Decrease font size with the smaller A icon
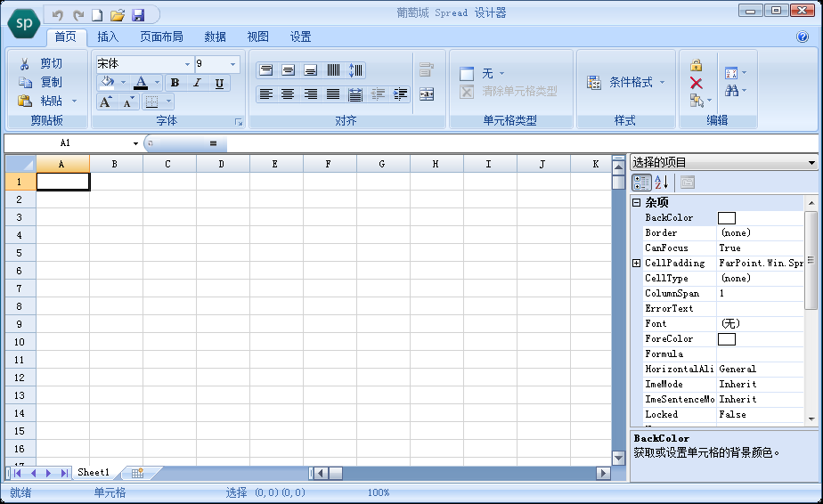This screenshot has height=504, width=823. point(128,102)
